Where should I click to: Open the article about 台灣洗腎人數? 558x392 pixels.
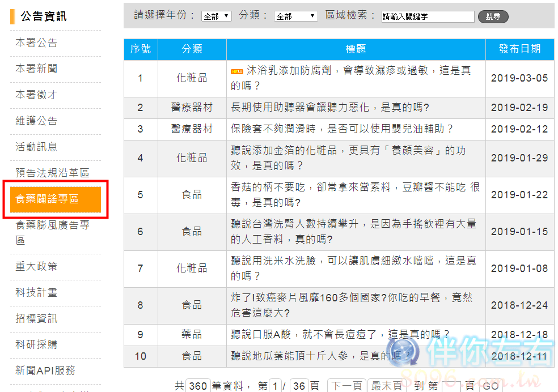[x=353, y=231]
